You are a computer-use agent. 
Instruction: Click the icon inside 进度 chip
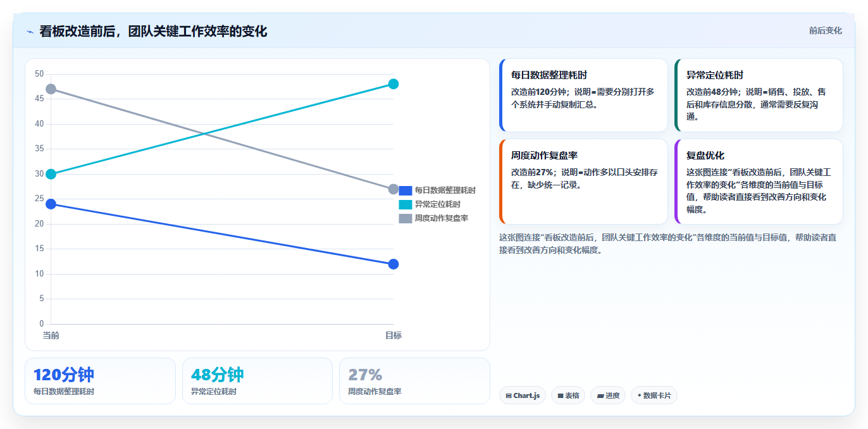coord(600,396)
